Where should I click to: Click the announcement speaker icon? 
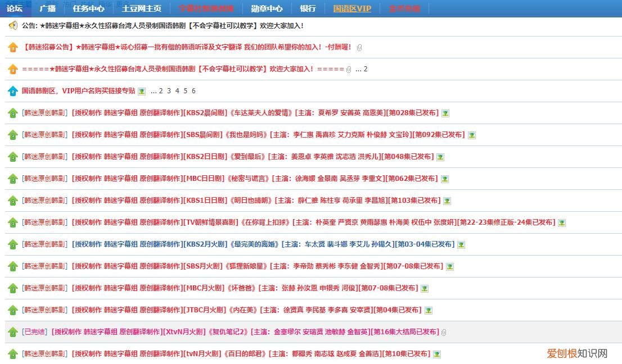click(x=13, y=26)
